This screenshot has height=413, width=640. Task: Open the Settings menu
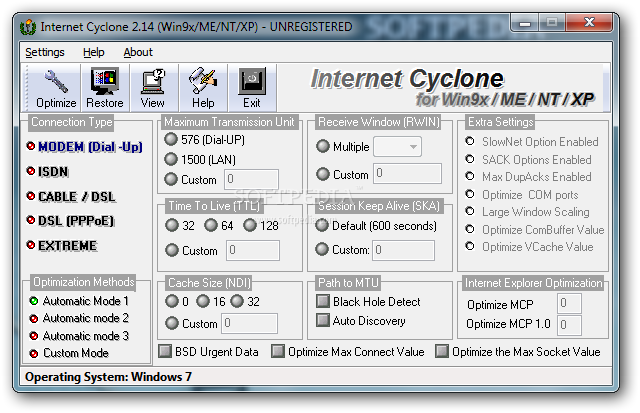[x=45, y=52]
